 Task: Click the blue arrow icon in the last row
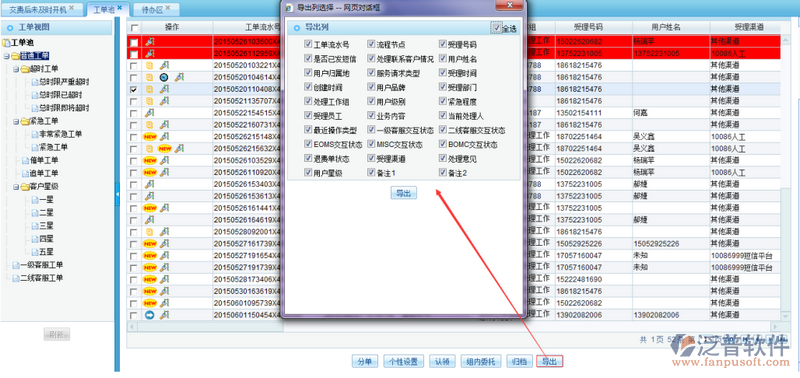(149, 315)
